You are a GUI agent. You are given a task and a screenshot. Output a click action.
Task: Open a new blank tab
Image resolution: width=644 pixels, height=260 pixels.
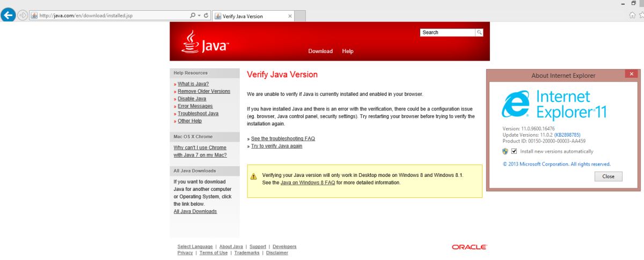[x=301, y=17]
